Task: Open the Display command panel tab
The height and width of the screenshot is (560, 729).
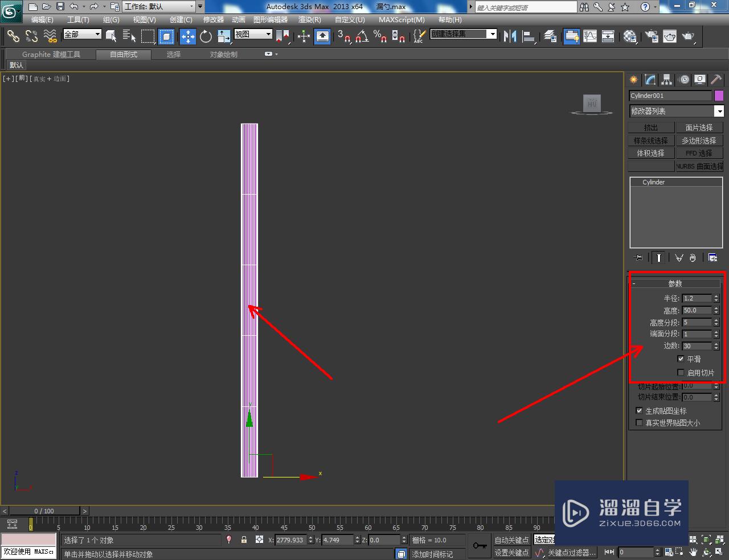Action: 700,80
